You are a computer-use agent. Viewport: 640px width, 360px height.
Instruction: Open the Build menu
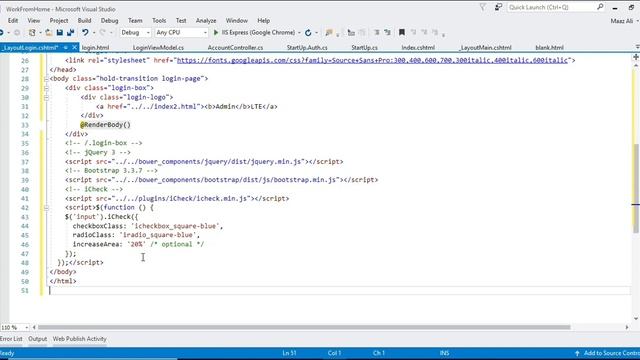(84, 21)
